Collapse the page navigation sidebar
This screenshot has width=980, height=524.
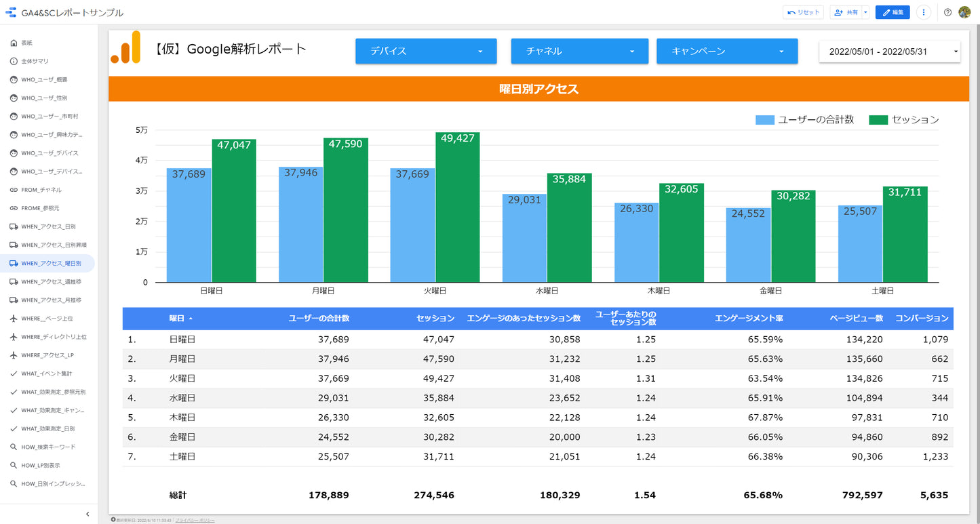(x=87, y=514)
